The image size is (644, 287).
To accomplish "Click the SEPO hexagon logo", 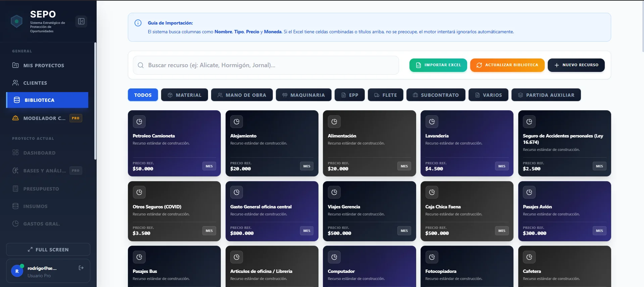I will click(x=16, y=22).
